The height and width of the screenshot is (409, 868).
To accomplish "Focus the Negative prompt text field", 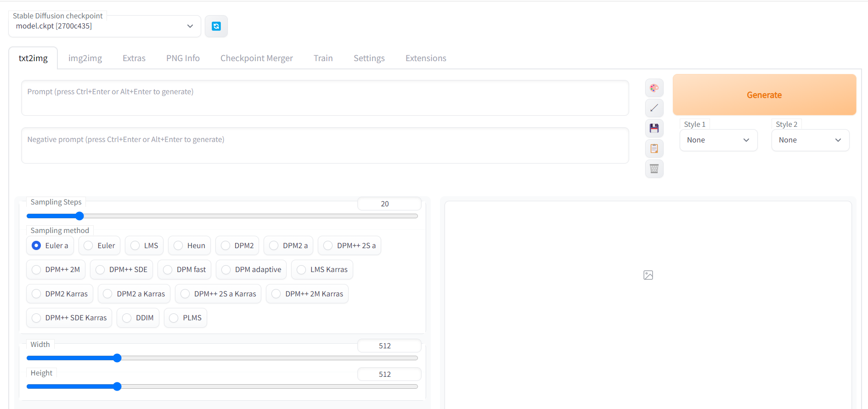I will (325, 145).
